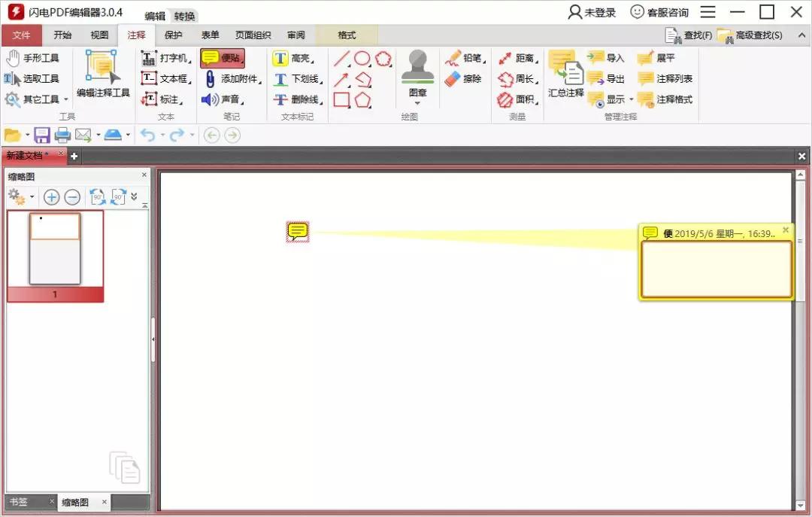Select the 下划线 underline tool
The width and height of the screenshot is (812, 517).
tap(298, 79)
